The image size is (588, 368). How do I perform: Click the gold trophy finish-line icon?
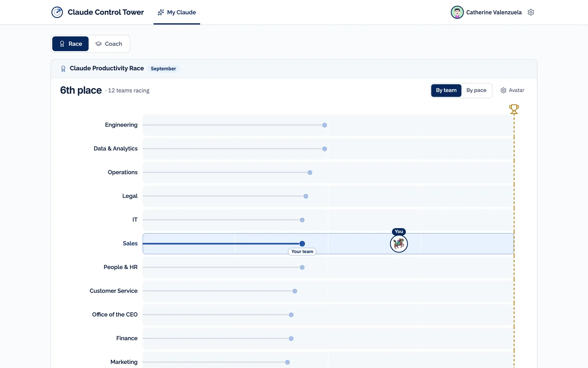point(514,109)
